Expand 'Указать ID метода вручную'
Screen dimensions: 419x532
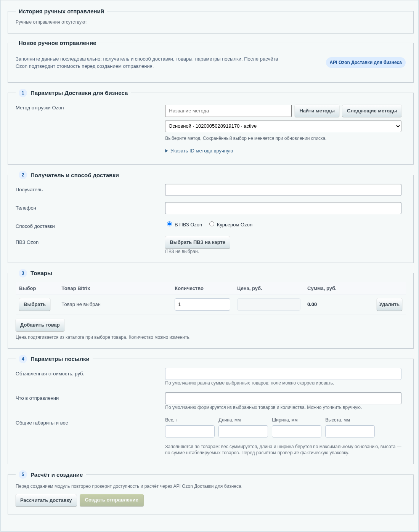[x=199, y=151]
